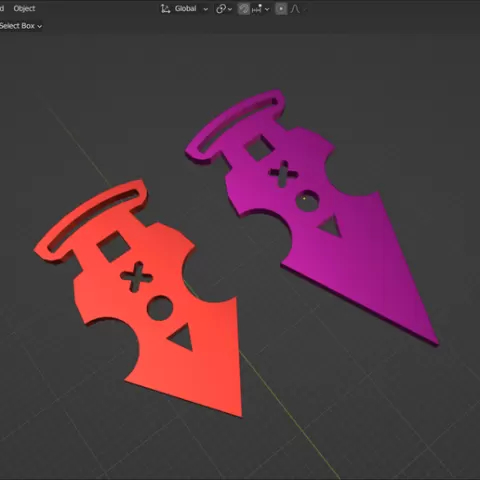This screenshot has width=480, height=480.
Task: Expand the Select Box tool dropdown
Action: (21, 26)
